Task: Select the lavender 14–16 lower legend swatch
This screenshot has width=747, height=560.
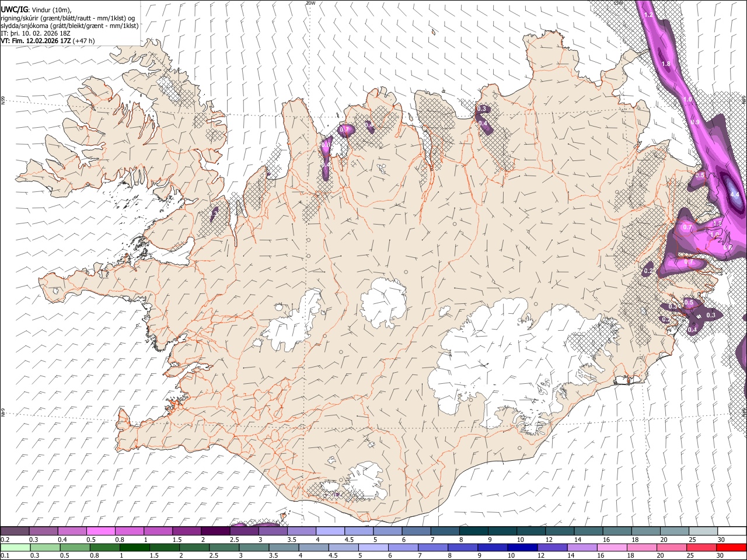Action: (583, 547)
